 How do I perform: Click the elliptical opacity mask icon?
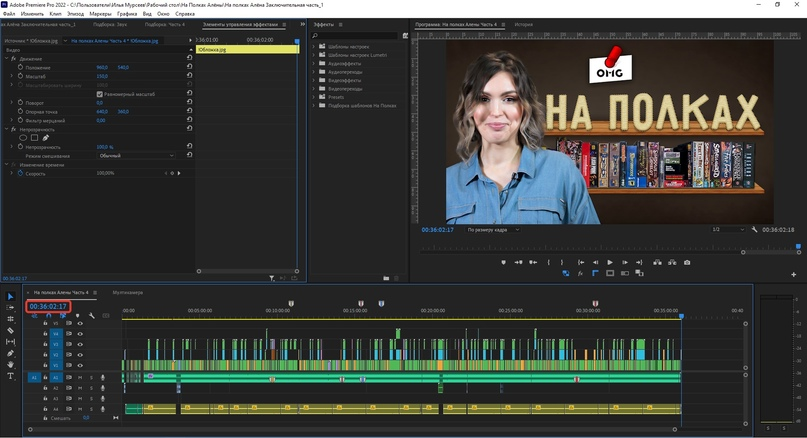(24, 137)
